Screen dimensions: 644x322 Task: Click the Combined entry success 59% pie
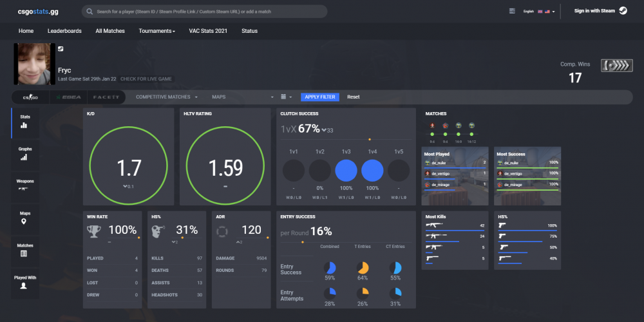(330, 268)
